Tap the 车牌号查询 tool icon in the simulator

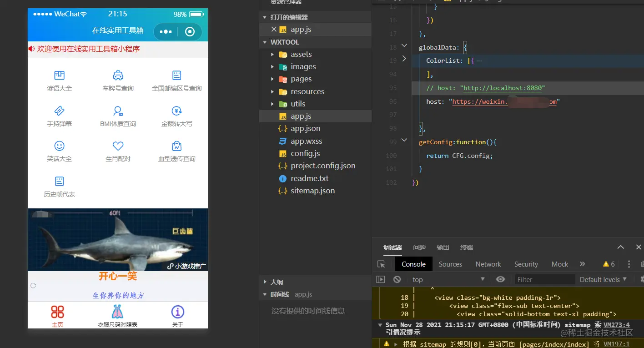118,75
